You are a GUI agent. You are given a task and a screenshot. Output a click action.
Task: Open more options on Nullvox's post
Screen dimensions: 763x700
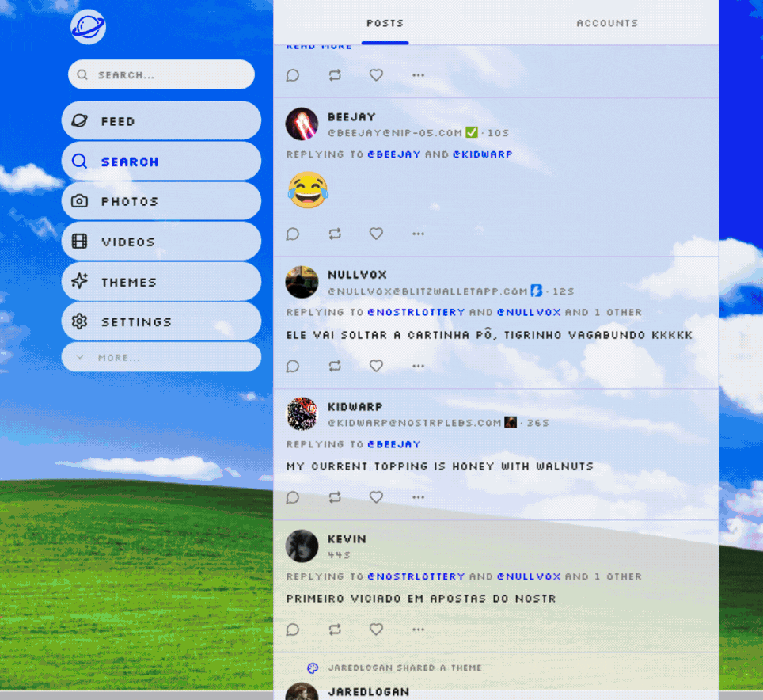coord(418,366)
